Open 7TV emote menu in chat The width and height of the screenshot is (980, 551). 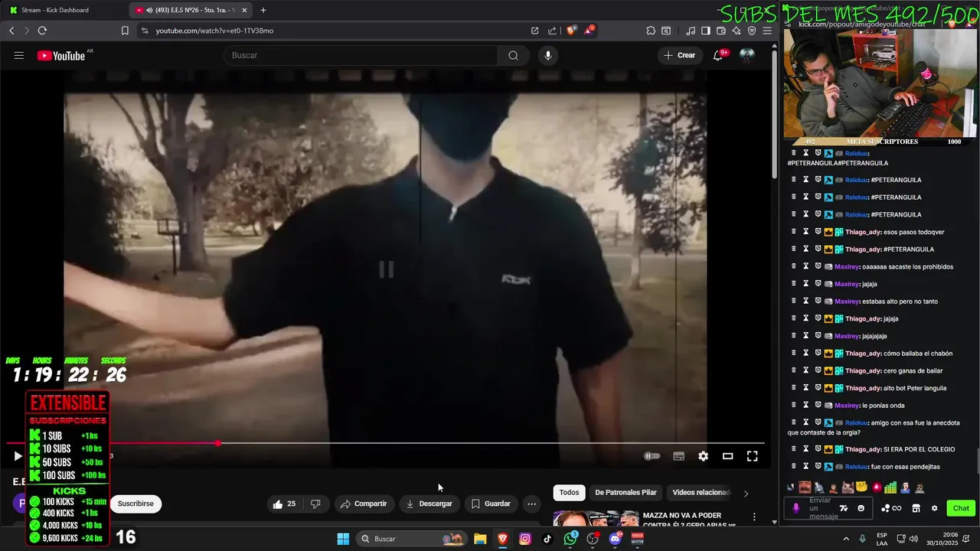coord(844,508)
